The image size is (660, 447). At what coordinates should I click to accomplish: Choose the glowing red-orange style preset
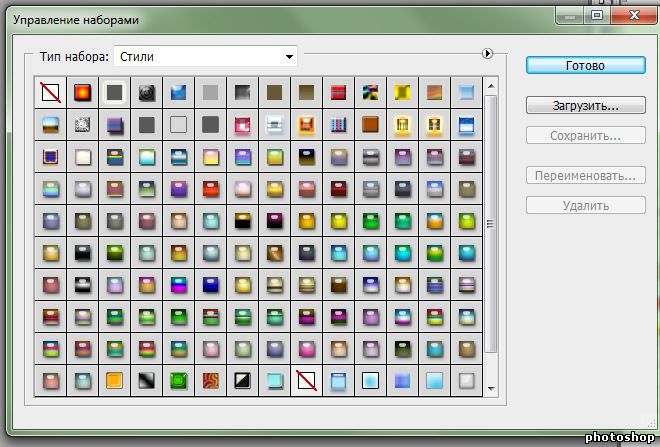point(82,93)
